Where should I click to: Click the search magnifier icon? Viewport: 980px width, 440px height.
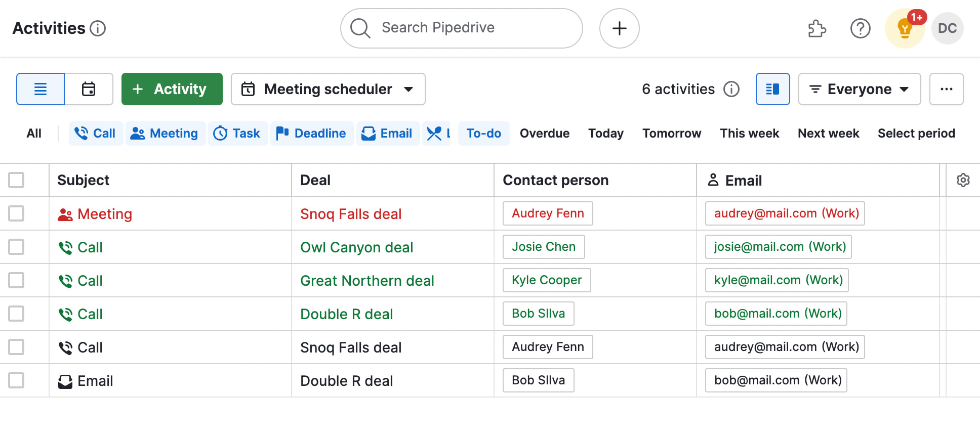pos(360,28)
